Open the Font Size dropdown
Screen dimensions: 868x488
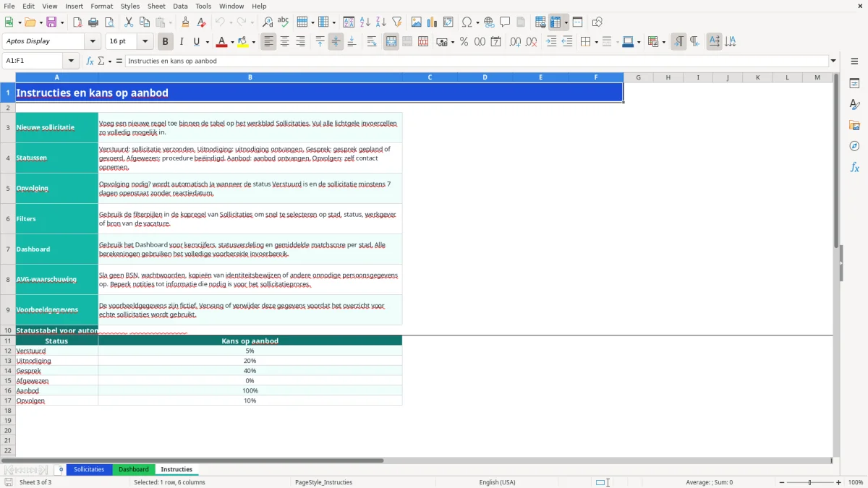click(x=145, y=42)
